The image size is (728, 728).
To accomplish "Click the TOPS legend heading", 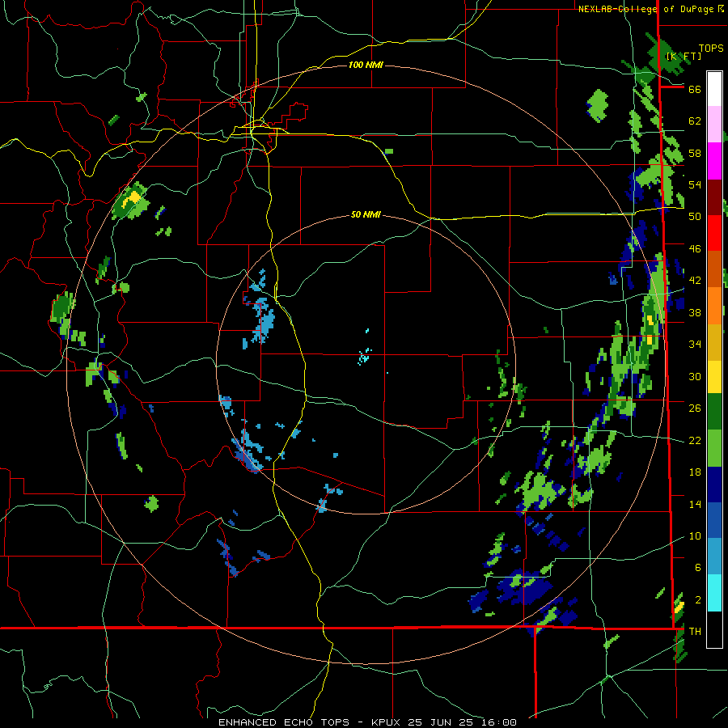I will click(711, 48).
